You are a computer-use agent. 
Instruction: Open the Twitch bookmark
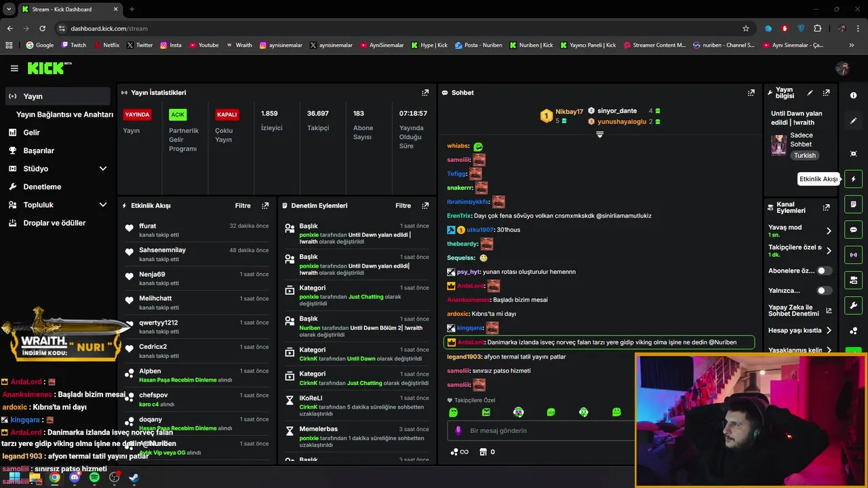pos(74,45)
